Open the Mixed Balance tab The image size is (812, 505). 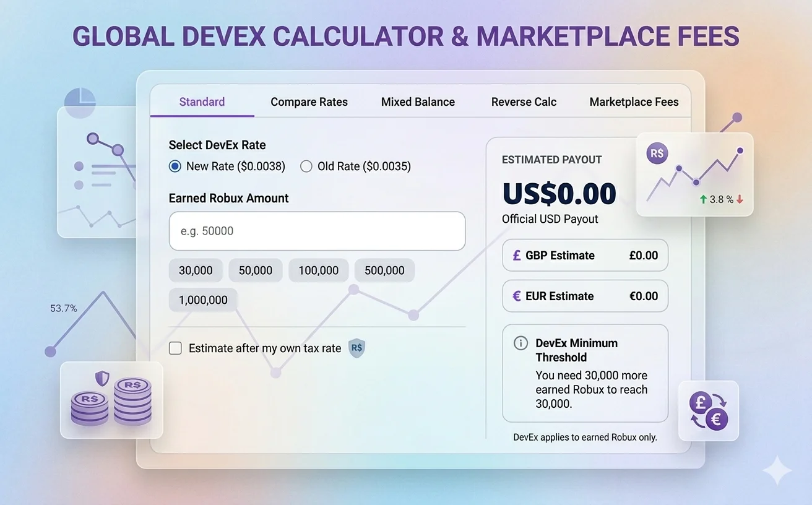[418, 102]
